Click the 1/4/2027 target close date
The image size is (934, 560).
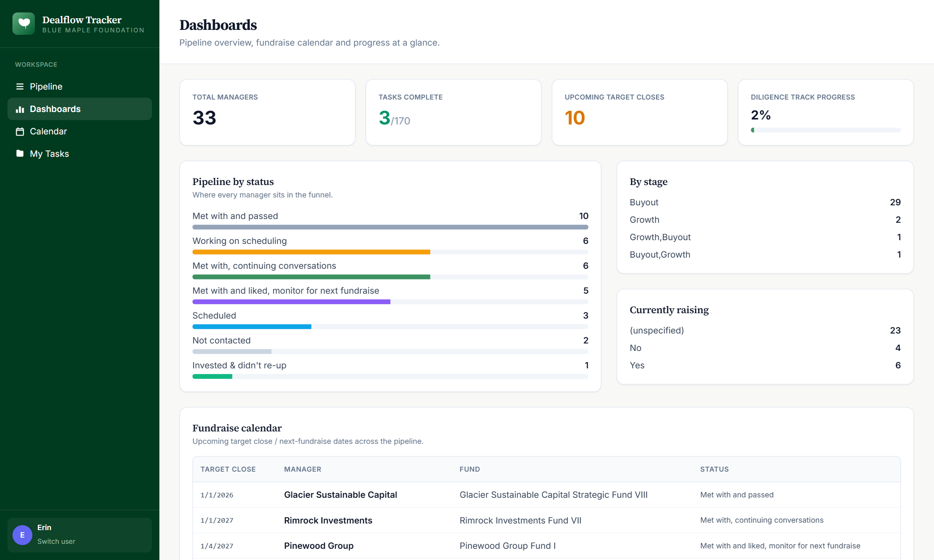pos(217,546)
